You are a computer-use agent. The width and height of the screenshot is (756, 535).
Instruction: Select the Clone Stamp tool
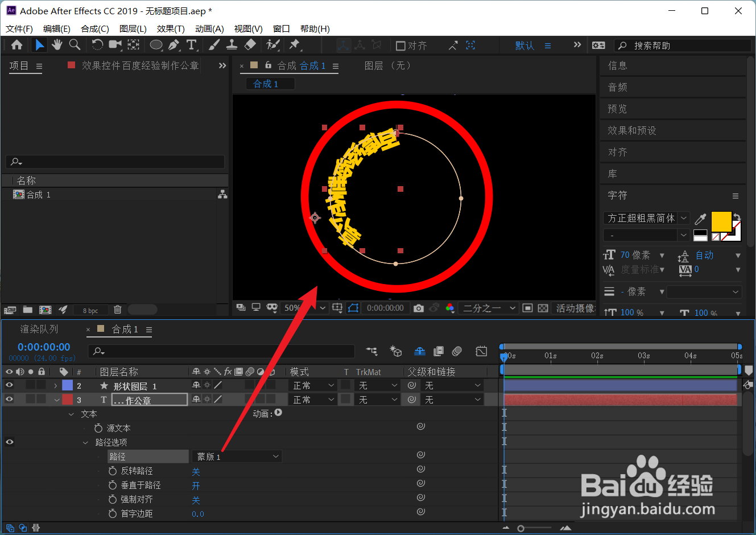[232, 45]
